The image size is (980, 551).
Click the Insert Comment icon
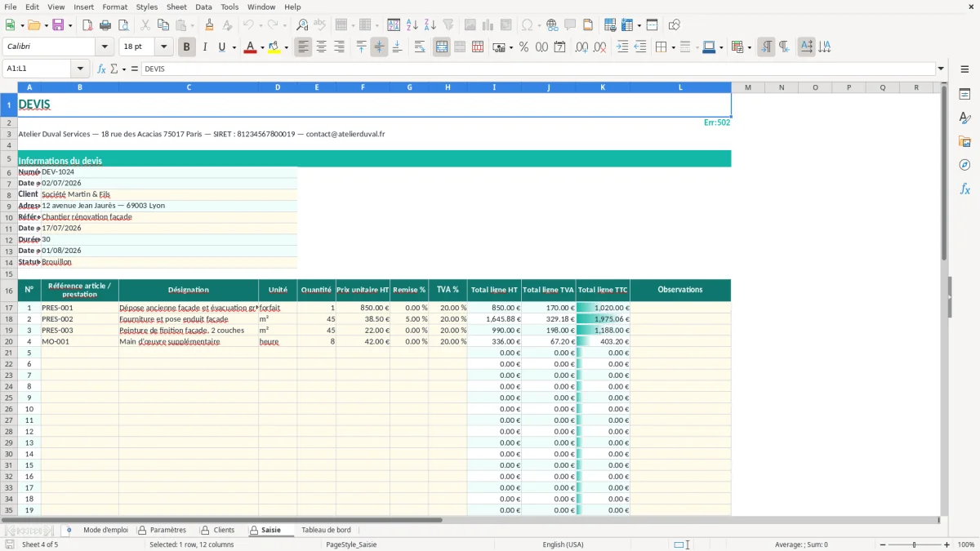pyautogui.click(x=570, y=25)
